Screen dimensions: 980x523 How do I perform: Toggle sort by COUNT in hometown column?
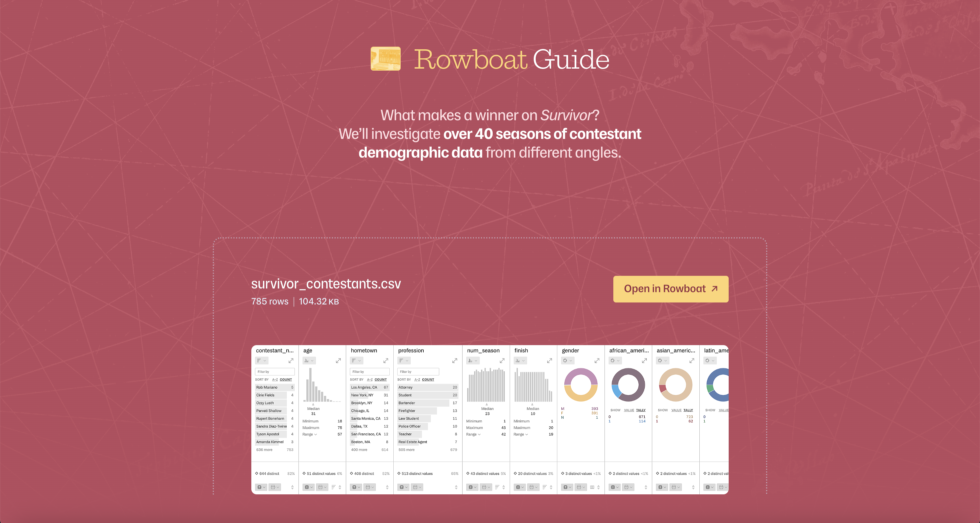pyautogui.click(x=380, y=379)
